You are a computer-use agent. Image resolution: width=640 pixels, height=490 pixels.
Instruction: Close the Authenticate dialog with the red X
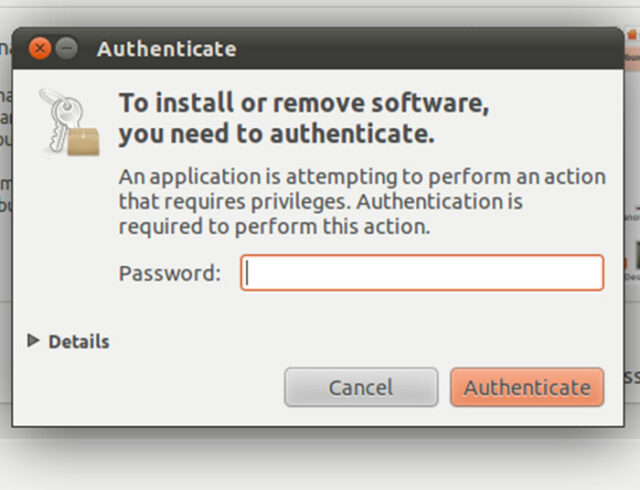coord(40,49)
